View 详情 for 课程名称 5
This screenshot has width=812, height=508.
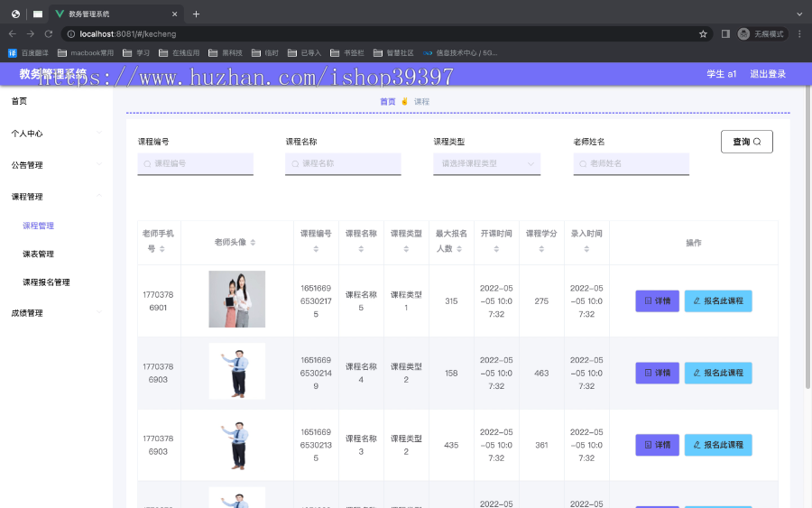(657, 300)
